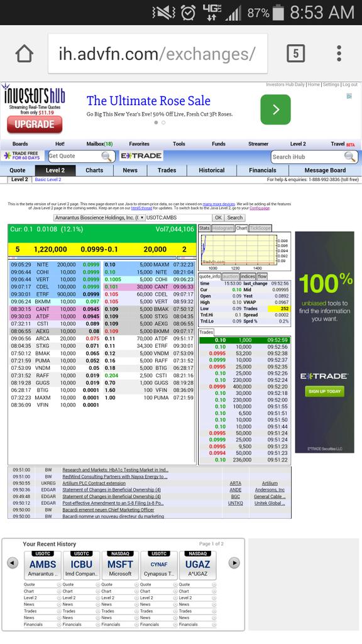Tap the alarm clock status icon

tap(189, 13)
